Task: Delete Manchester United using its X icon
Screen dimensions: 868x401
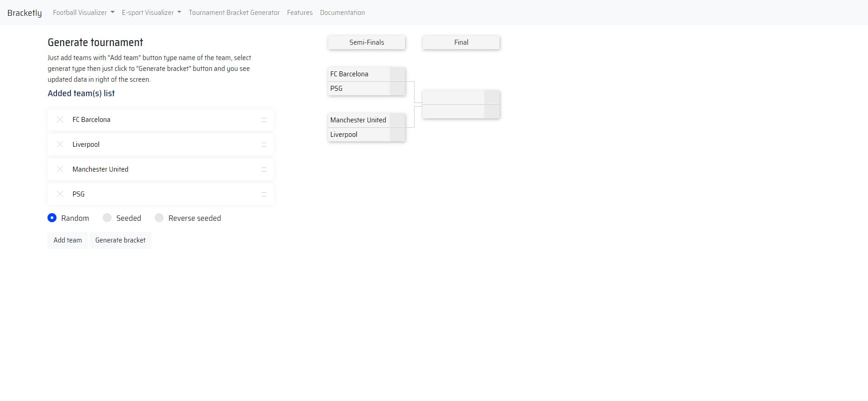Action: pyautogui.click(x=60, y=169)
